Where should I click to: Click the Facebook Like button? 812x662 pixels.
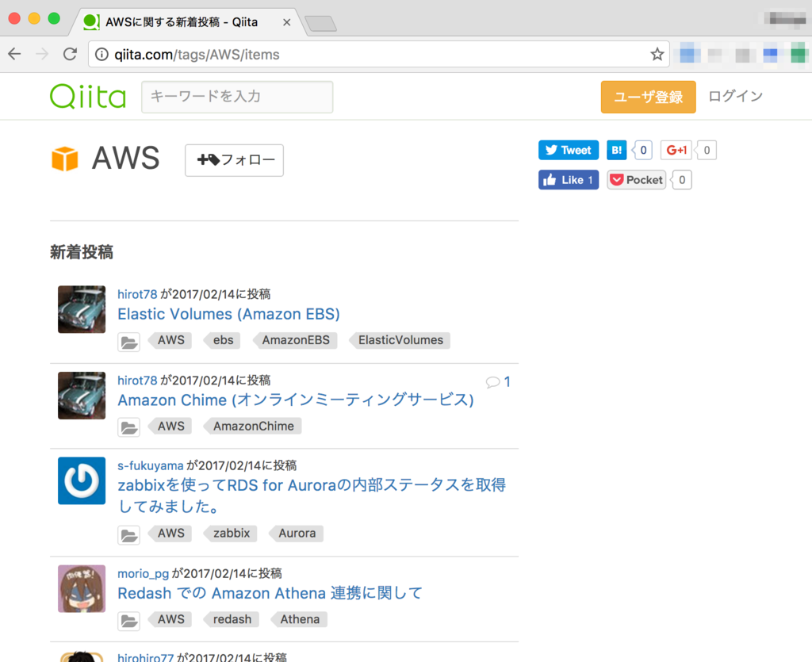coord(569,180)
